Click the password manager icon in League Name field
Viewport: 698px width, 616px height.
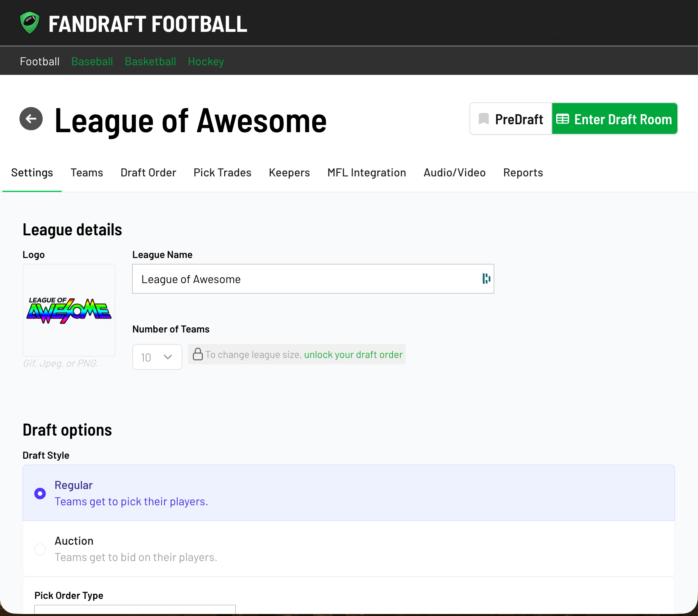point(486,279)
